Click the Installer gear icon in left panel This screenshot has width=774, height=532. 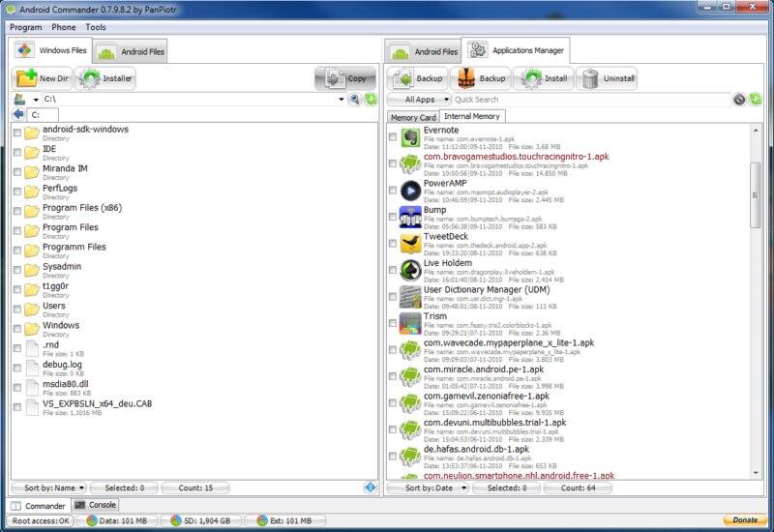click(89, 78)
